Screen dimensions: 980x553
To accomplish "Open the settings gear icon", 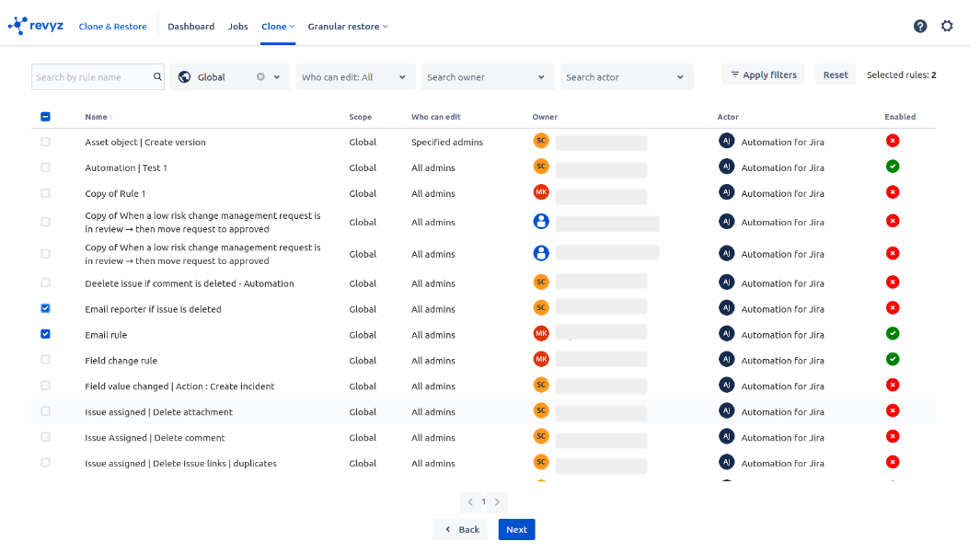I will 947,26.
